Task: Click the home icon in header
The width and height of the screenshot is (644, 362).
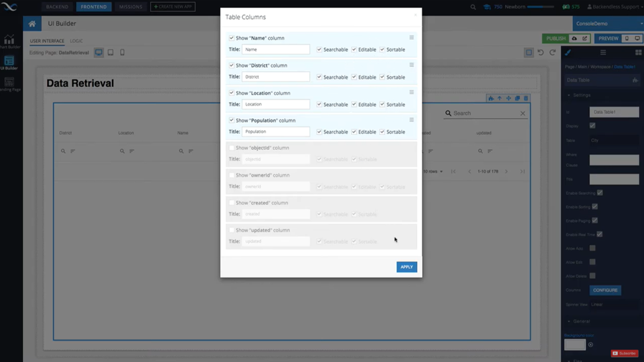Action: [x=32, y=24]
